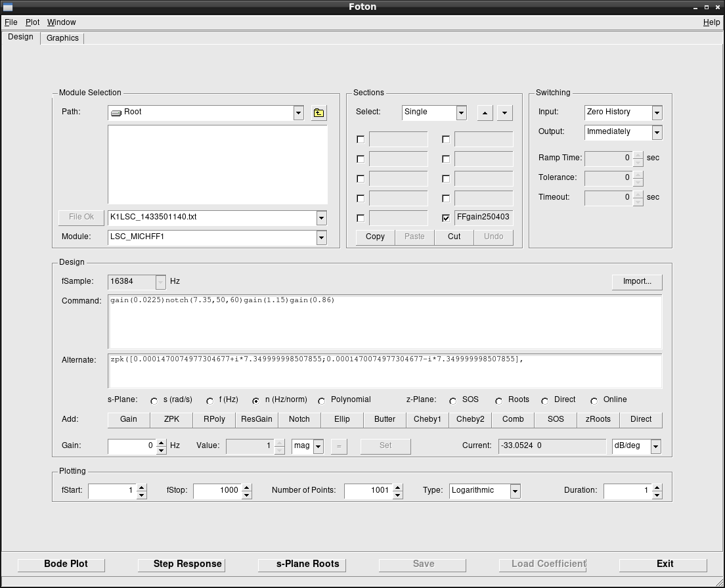Switch to the Graphics tab

tap(62, 38)
